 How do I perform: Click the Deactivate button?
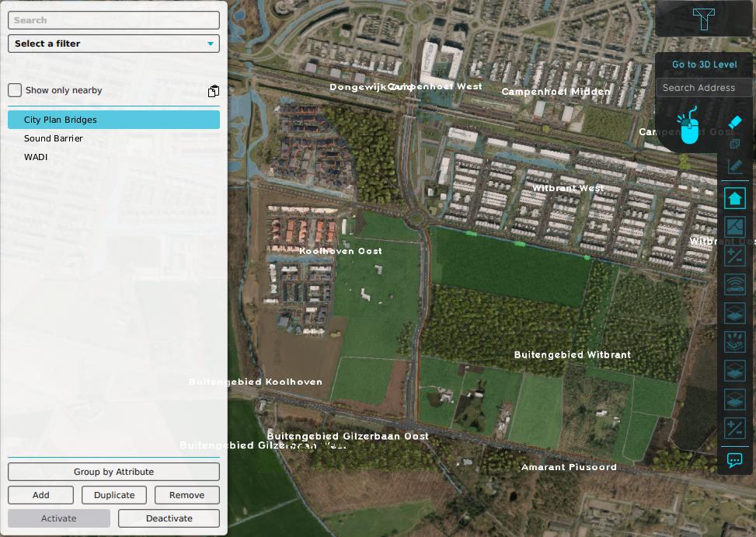tap(169, 518)
